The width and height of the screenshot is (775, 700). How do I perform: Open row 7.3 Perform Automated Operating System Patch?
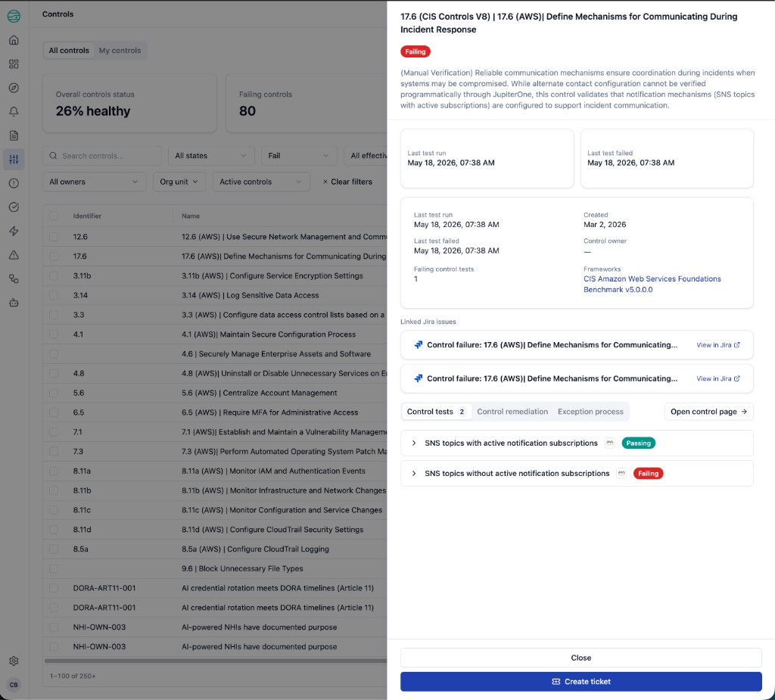(215, 451)
